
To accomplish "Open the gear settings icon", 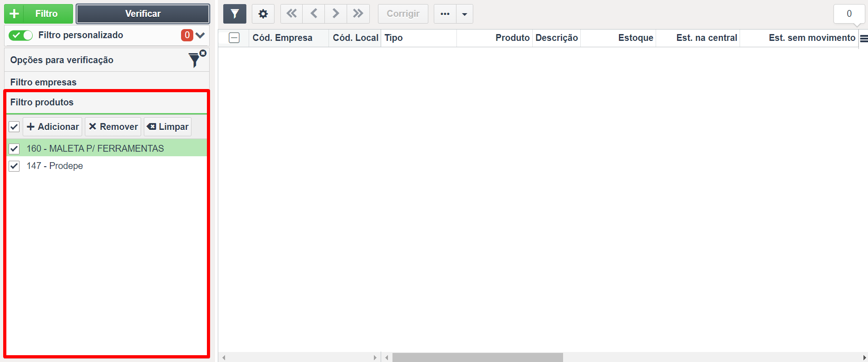I will pyautogui.click(x=263, y=14).
